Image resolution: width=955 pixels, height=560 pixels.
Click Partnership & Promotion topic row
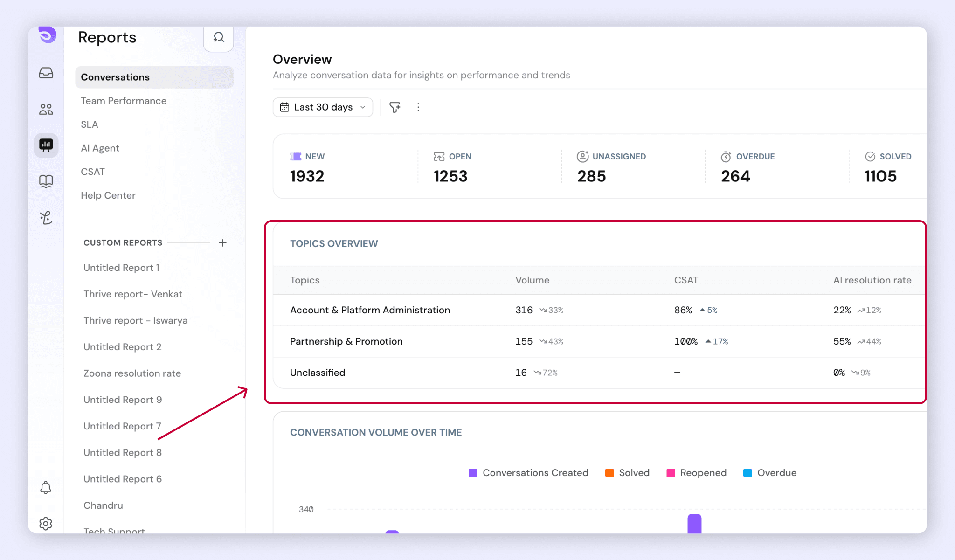click(x=599, y=341)
